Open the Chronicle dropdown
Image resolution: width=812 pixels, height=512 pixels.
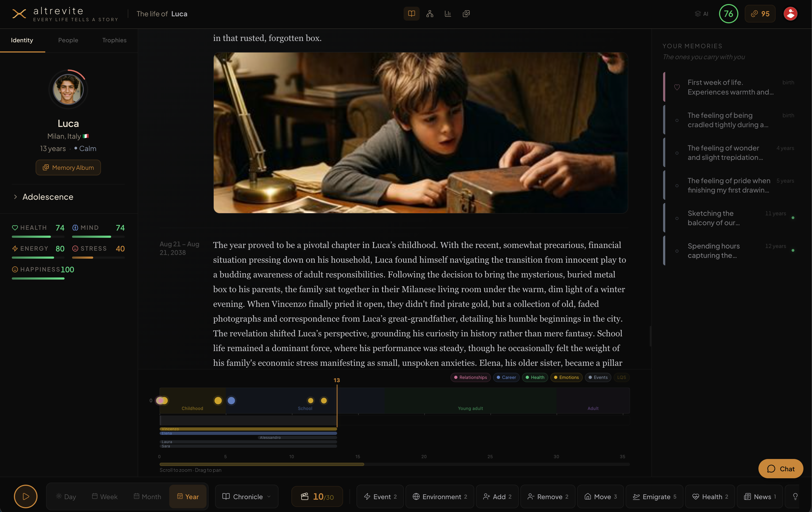coord(246,496)
